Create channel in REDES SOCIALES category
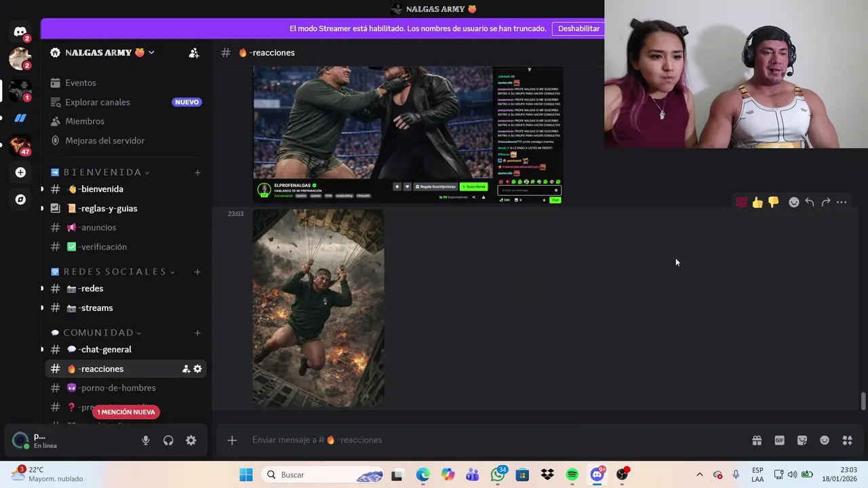The image size is (868, 488). (x=197, y=272)
